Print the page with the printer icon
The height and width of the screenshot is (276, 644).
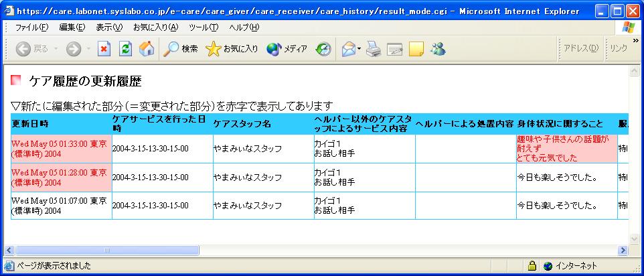click(374, 49)
